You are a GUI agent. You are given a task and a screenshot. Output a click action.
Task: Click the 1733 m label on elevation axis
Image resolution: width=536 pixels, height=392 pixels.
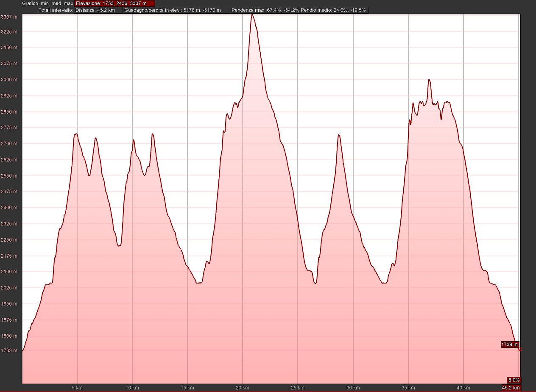(x=9, y=350)
